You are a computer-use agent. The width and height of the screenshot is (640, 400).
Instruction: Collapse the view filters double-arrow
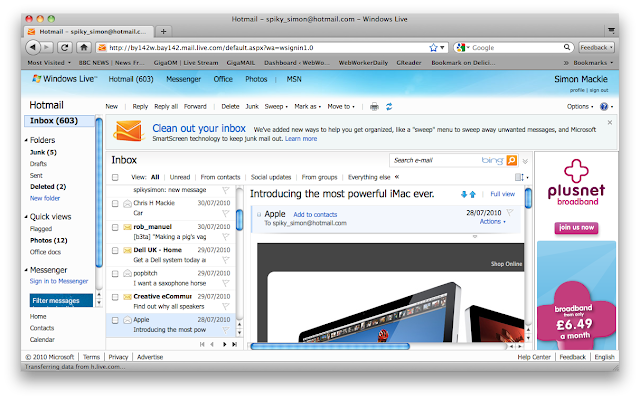[397, 177]
